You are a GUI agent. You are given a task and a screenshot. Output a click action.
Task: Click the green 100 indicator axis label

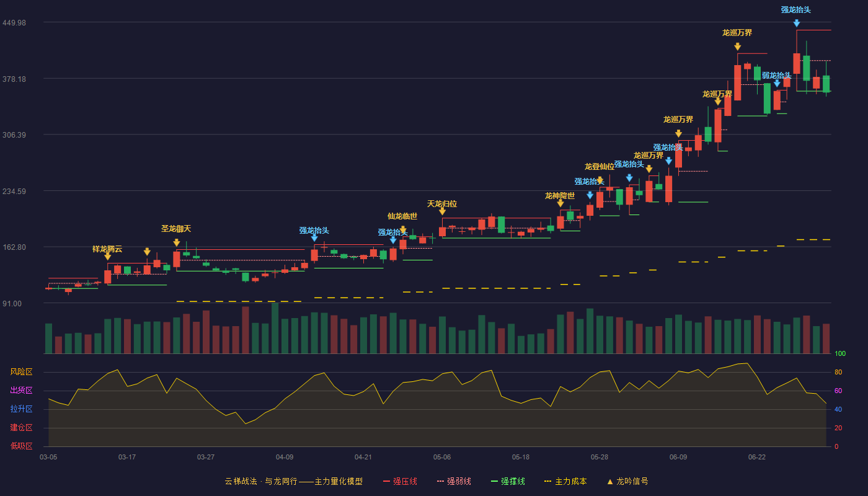[x=840, y=354]
